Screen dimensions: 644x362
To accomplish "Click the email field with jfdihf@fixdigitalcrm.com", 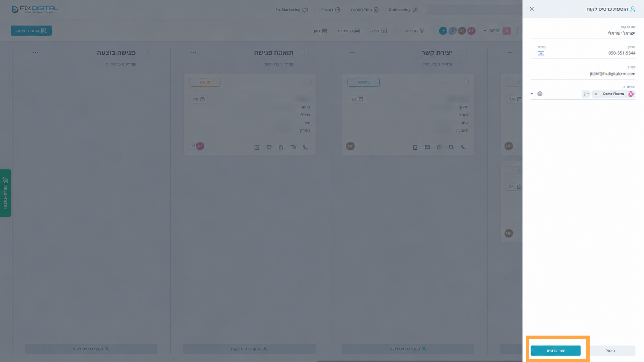I will 583,74.
